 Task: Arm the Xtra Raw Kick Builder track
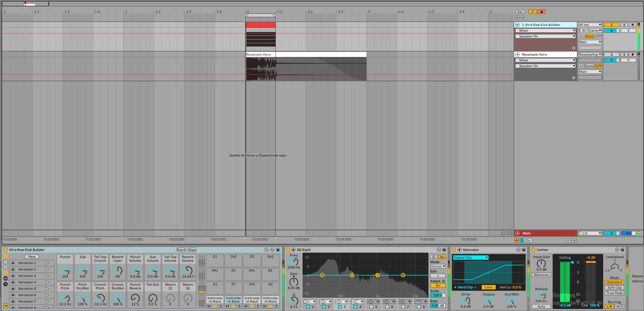tap(633, 25)
